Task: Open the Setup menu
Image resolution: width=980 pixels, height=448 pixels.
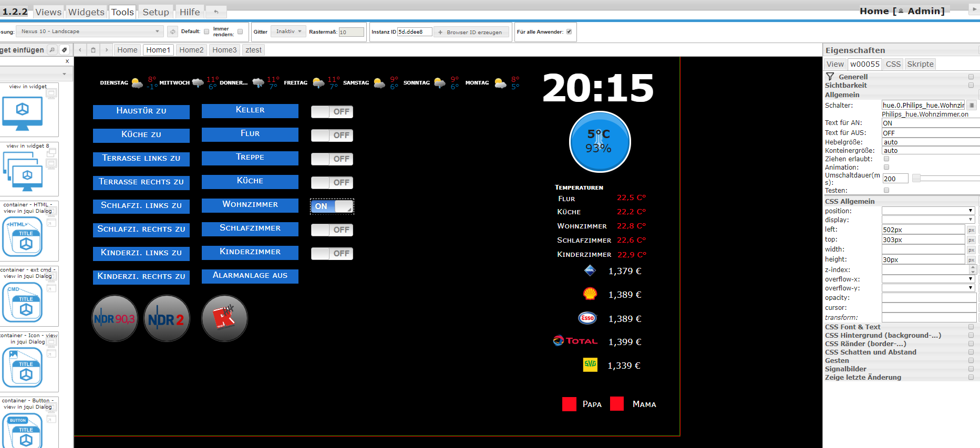Action: (x=156, y=12)
